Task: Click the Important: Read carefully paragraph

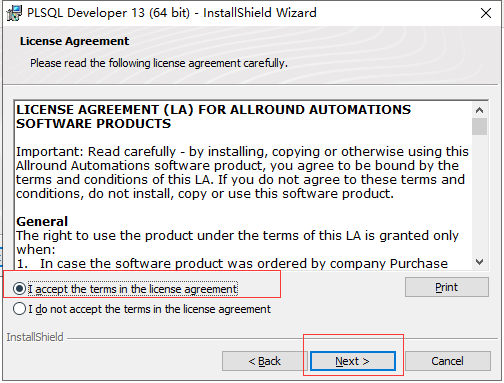Action: point(242,173)
